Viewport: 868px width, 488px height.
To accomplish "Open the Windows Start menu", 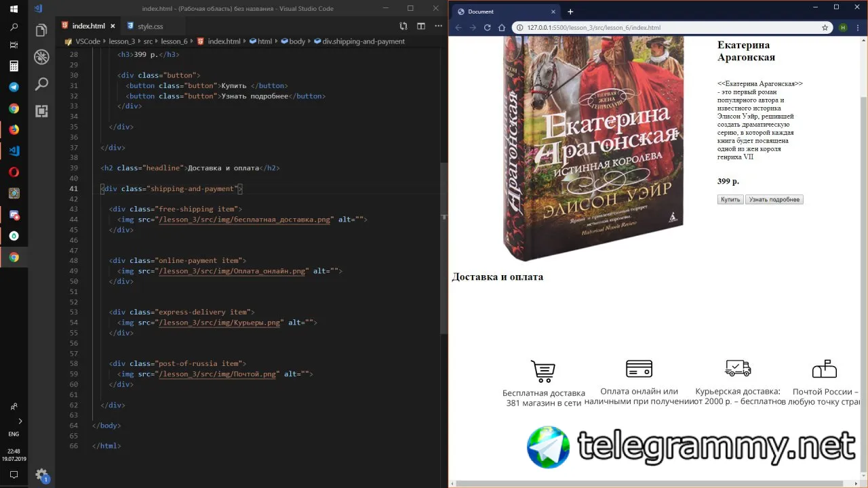I will tap(14, 9).
